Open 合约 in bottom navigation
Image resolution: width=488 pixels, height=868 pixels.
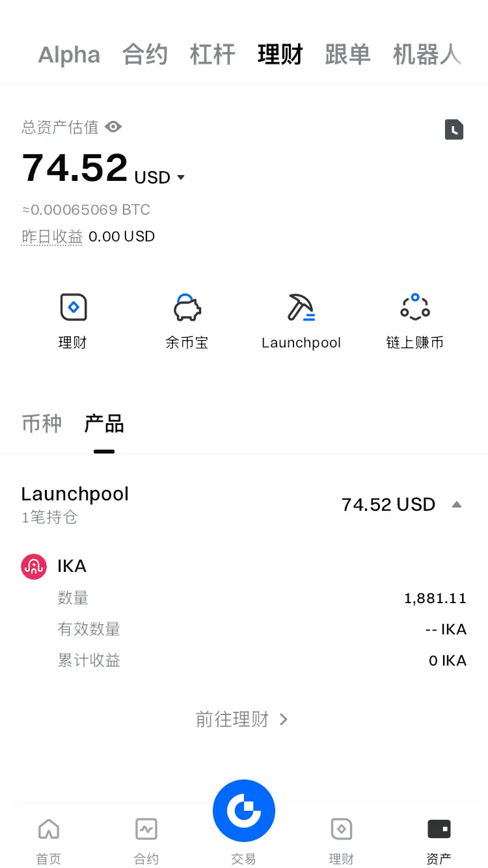click(x=146, y=842)
